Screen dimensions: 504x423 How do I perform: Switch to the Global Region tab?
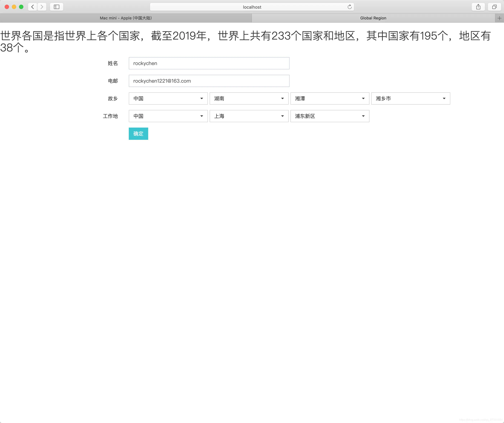pos(373,18)
